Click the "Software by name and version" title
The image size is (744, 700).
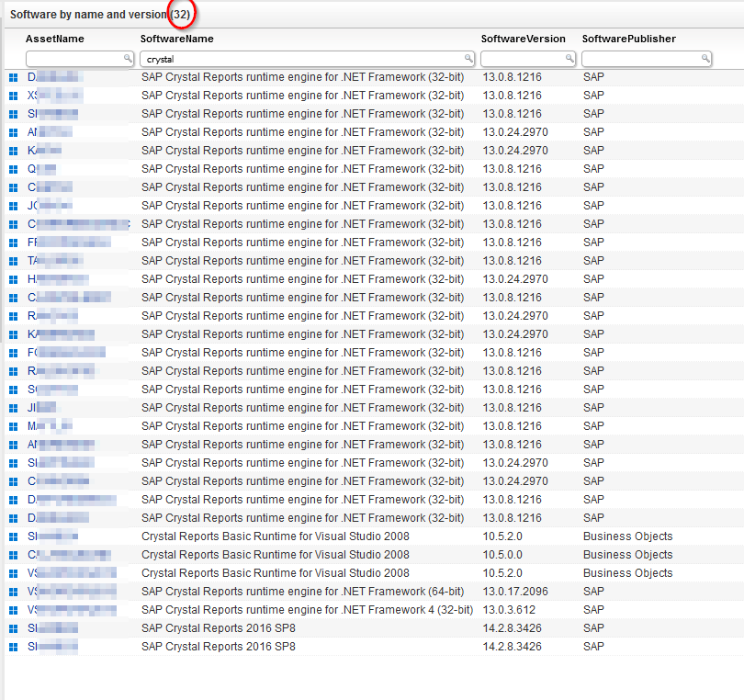(x=88, y=15)
